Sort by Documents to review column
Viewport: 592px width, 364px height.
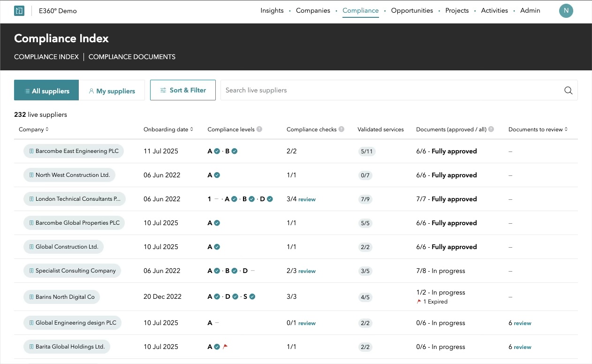point(538,129)
